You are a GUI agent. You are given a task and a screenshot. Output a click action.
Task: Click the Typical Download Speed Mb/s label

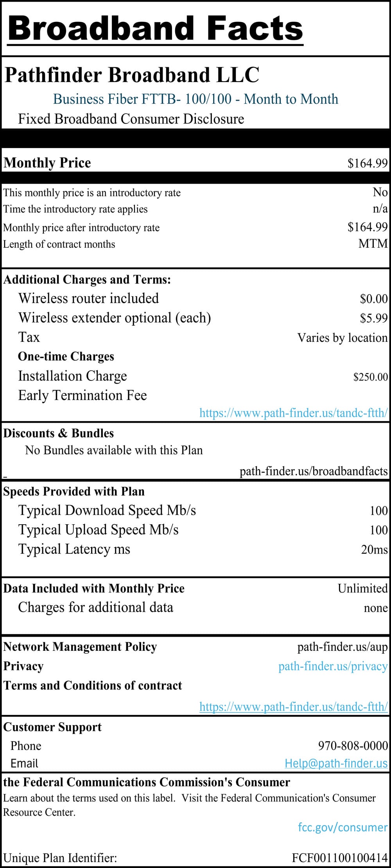[107, 510]
